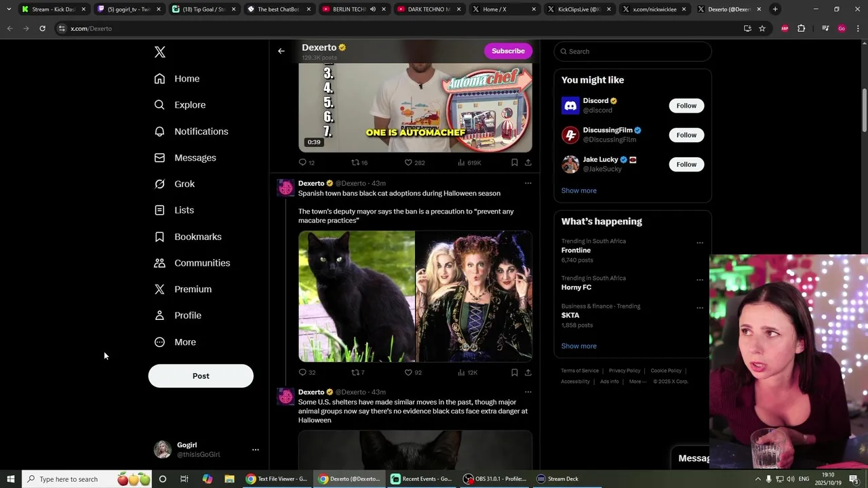Switch to the DARK TECHNO browser tab
This screenshot has width=868, height=488.
[429, 9]
